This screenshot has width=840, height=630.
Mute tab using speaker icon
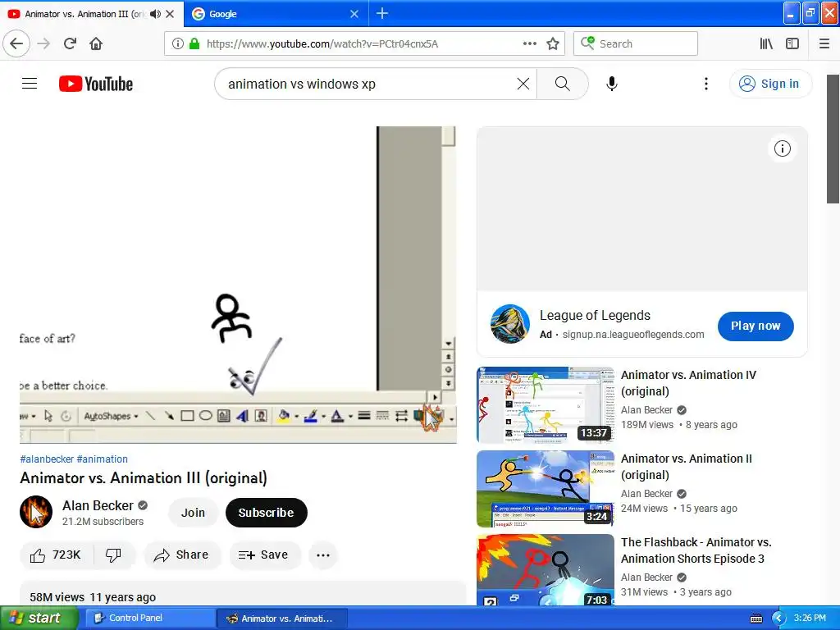[155, 14]
